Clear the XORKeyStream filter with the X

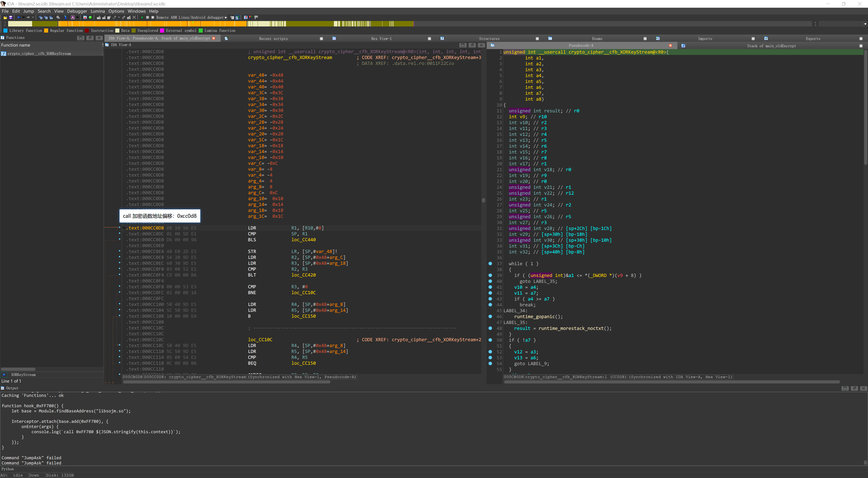click(x=4, y=374)
